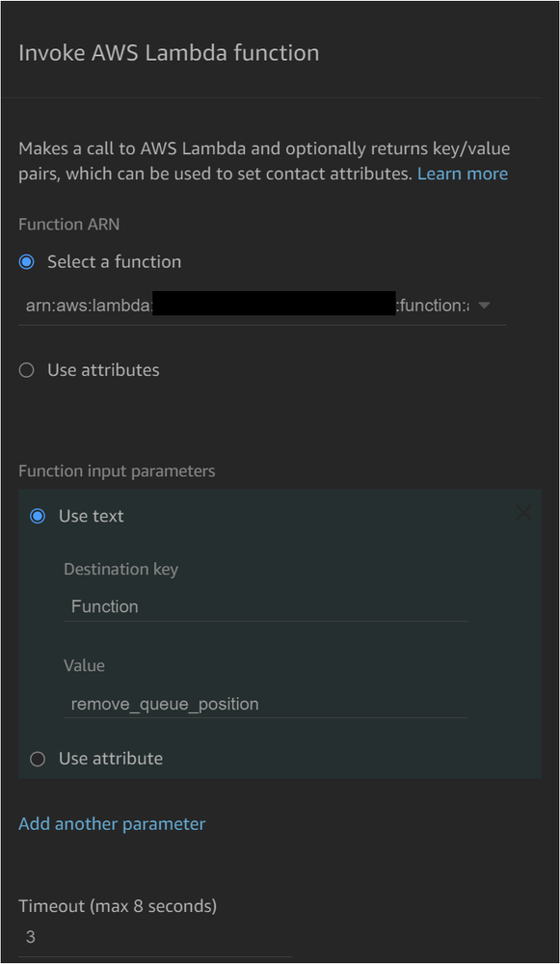This screenshot has width=560, height=964.
Task: Open the "Learn more" documentation link
Action: (463, 174)
